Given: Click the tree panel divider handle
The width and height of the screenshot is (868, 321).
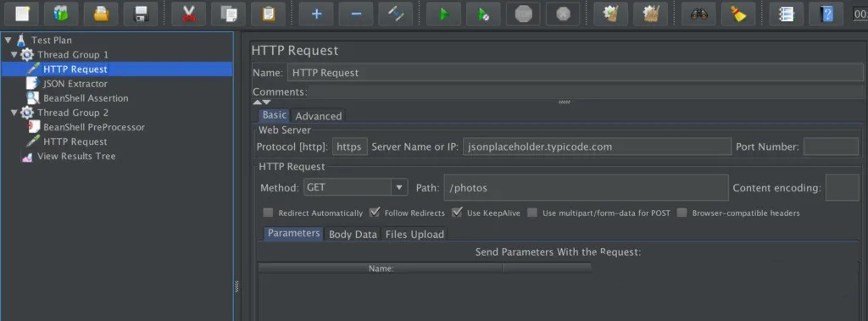Looking at the screenshot, I should point(237,286).
